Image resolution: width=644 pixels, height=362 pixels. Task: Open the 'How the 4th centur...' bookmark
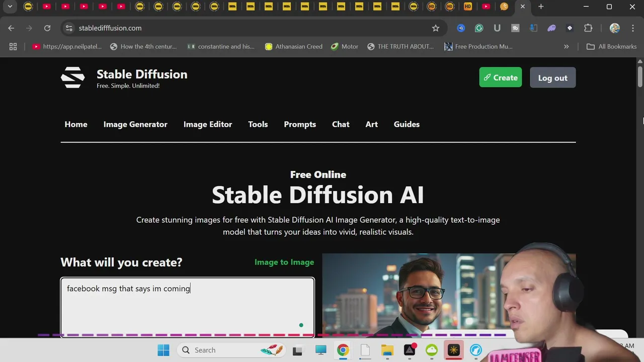[143, 46]
